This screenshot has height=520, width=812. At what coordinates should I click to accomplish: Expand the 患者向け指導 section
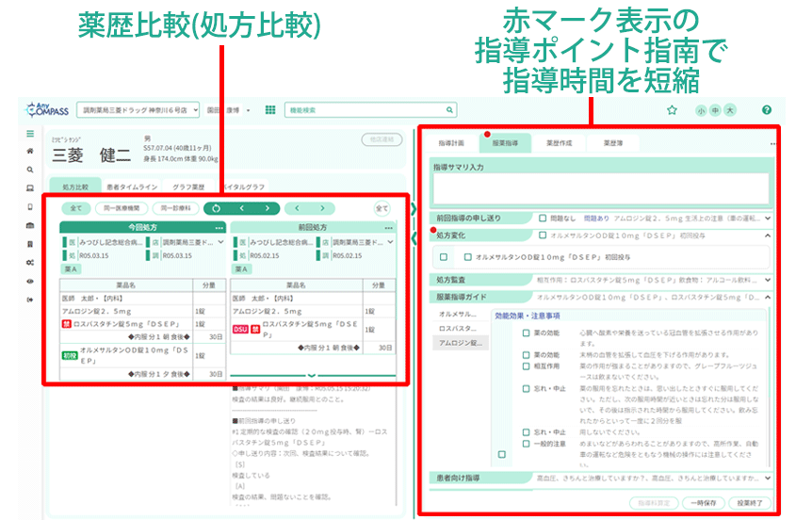(x=768, y=479)
